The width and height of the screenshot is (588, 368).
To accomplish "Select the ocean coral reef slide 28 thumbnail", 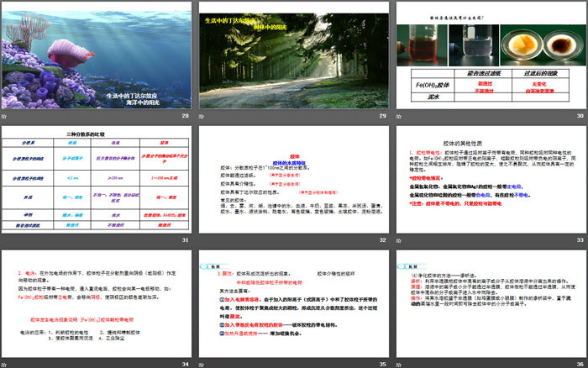I will pyautogui.click(x=97, y=54).
